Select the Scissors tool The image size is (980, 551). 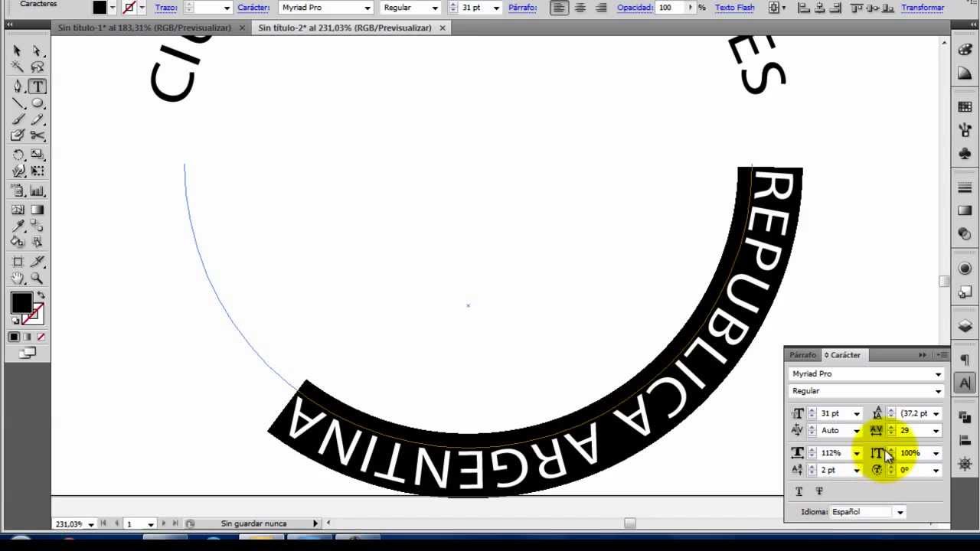[37, 136]
